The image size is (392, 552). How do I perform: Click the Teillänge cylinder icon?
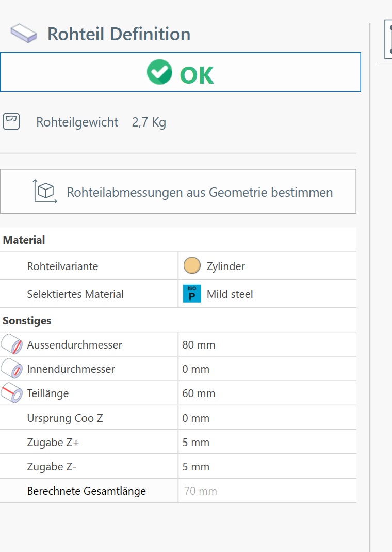pyautogui.click(x=11, y=392)
